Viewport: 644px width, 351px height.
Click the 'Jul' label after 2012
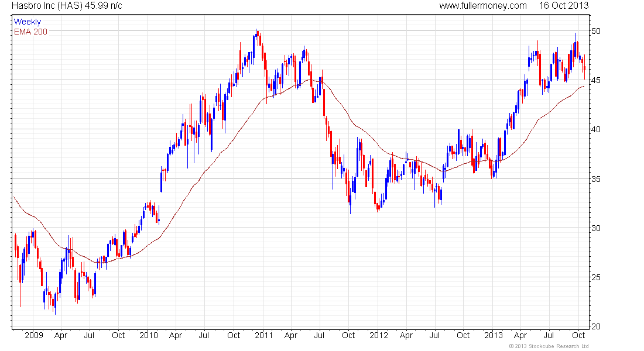pyautogui.click(x=434, y=335)
